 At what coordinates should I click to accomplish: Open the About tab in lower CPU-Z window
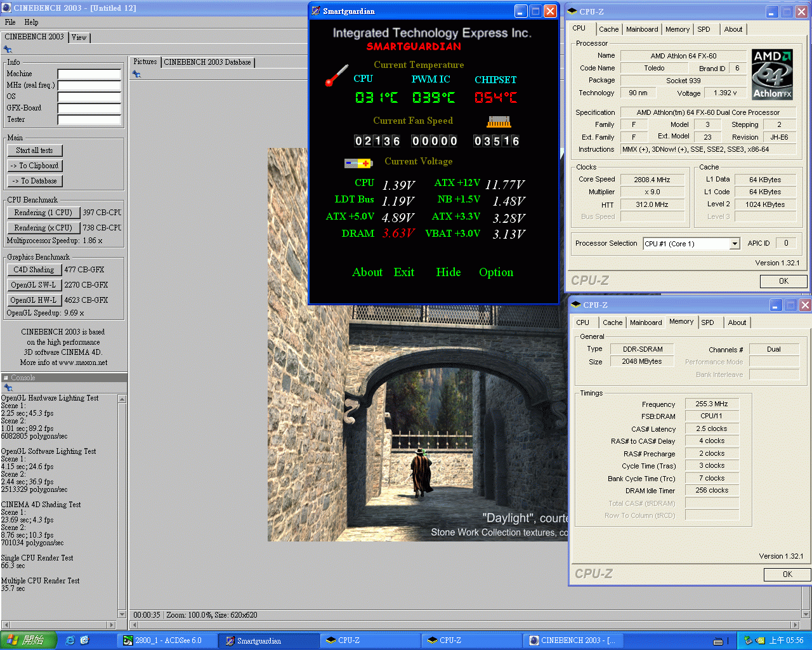click(x=737, y=322)
